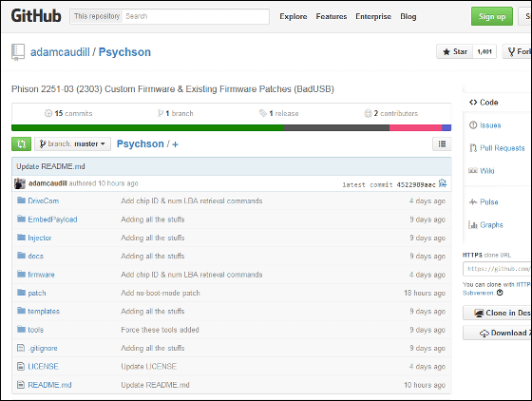Image resolution: width=532 pixels, height=401 pixels.
Task: Open the Issues tab
Action: (x=490, y=125)
